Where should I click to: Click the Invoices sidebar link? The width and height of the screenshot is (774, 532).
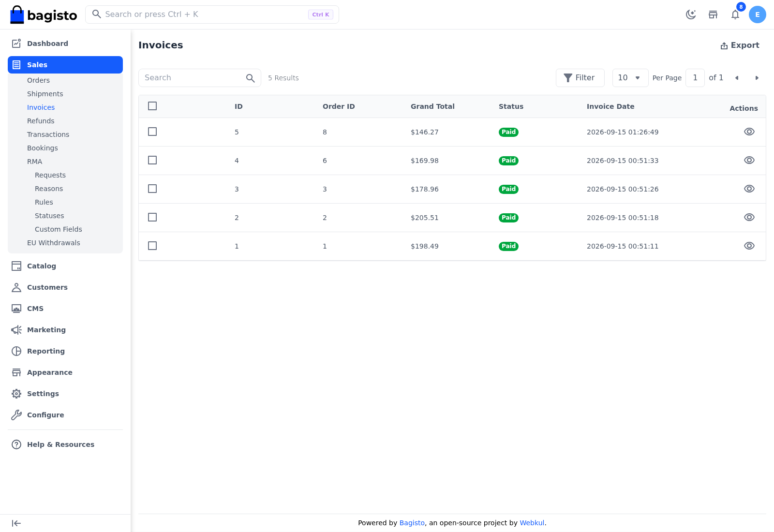coord(41,107)
